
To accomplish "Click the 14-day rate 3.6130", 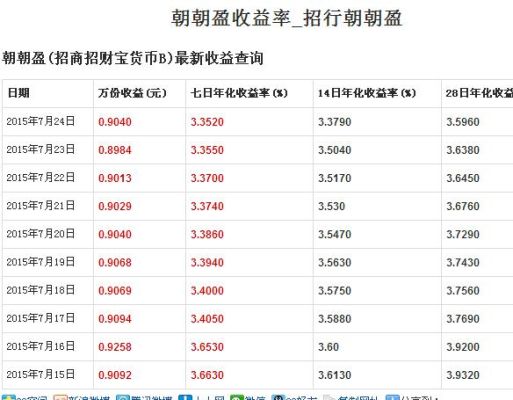I will pos(334,375).
